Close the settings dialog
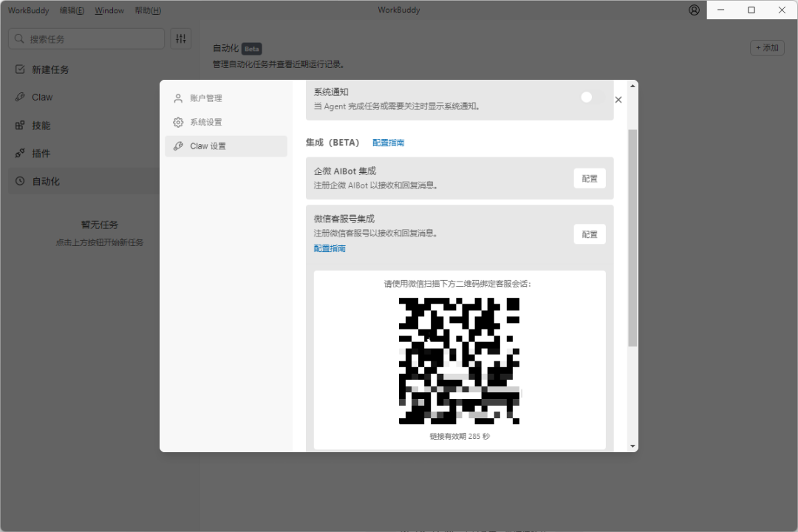The width and height of the screenshot is (798, 532). [x=618, y=100]
